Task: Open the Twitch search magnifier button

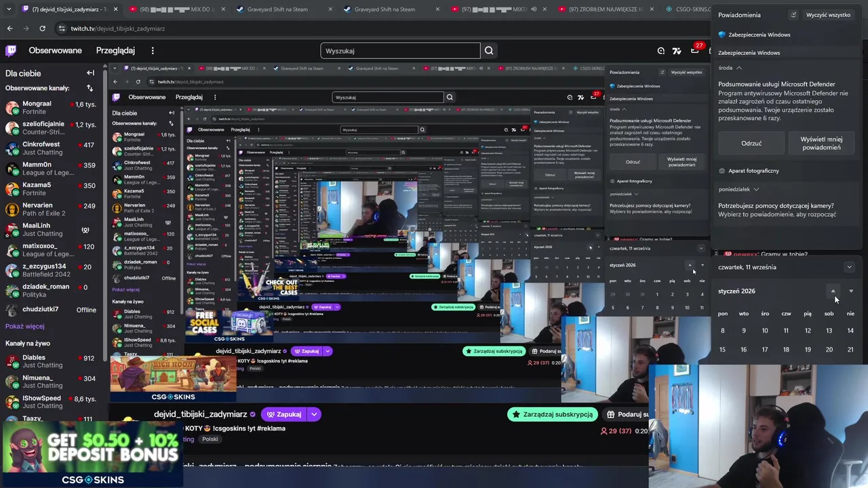Action: (489, 51)
